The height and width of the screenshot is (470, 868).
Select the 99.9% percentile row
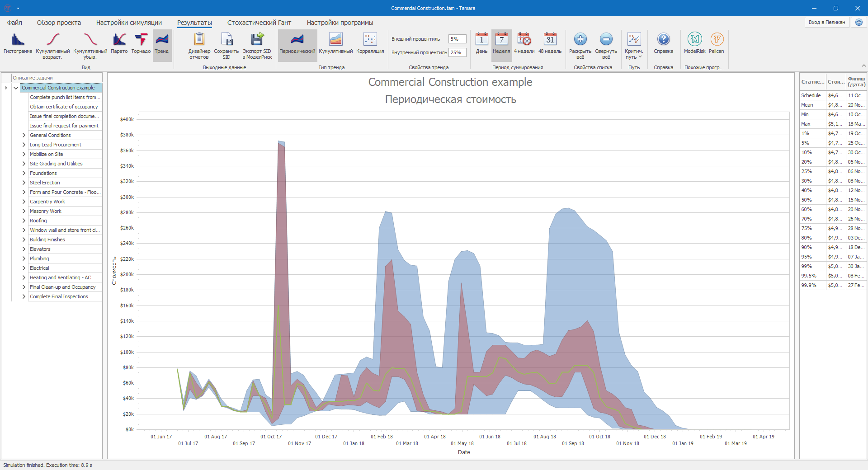coord(833,285)
